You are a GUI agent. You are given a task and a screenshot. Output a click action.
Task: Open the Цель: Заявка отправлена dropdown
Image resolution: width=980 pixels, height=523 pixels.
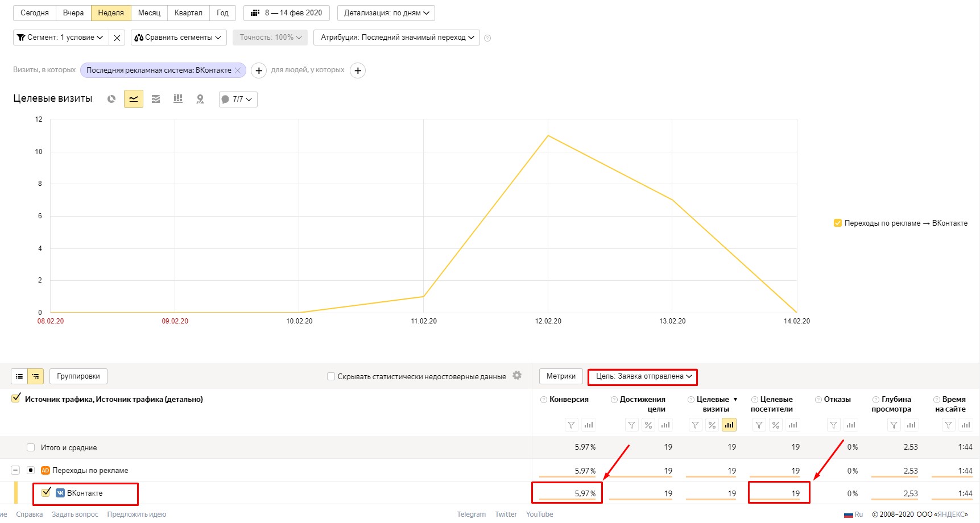click(x=643, y=376)
